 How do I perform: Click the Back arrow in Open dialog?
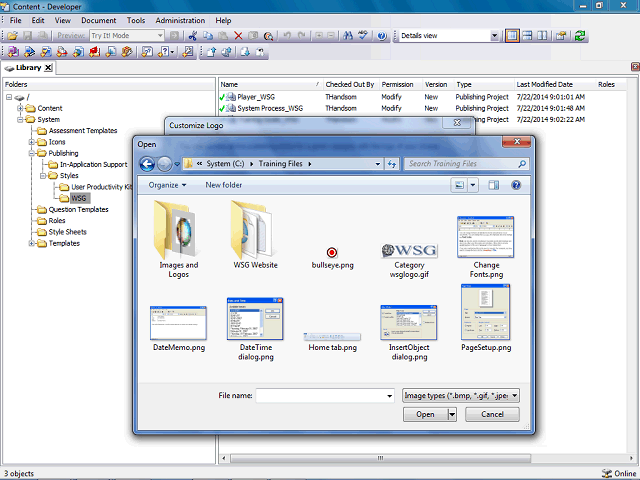pyautogui.click(x=147, y=164)
